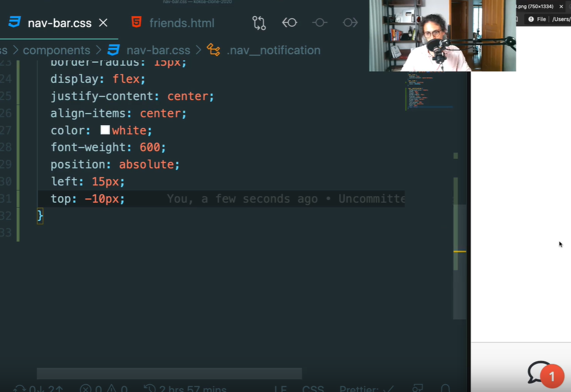Open changes compare icon in editor toolbar
The image size is (571, 392).
259,23
